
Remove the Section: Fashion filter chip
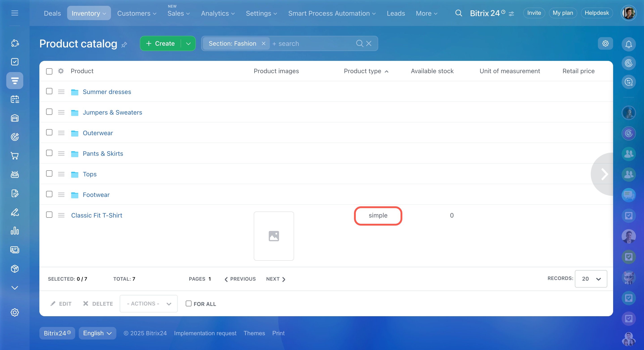click(x=264, y=43)
